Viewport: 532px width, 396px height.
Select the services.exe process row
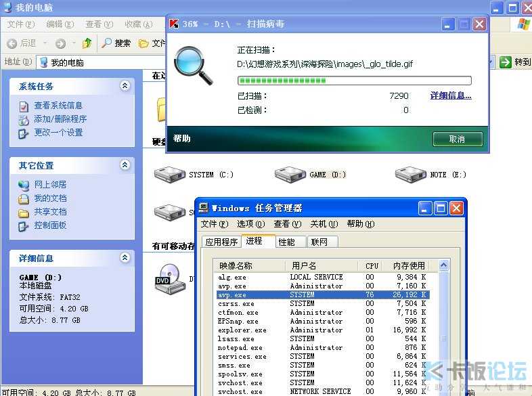pos(322,357)
